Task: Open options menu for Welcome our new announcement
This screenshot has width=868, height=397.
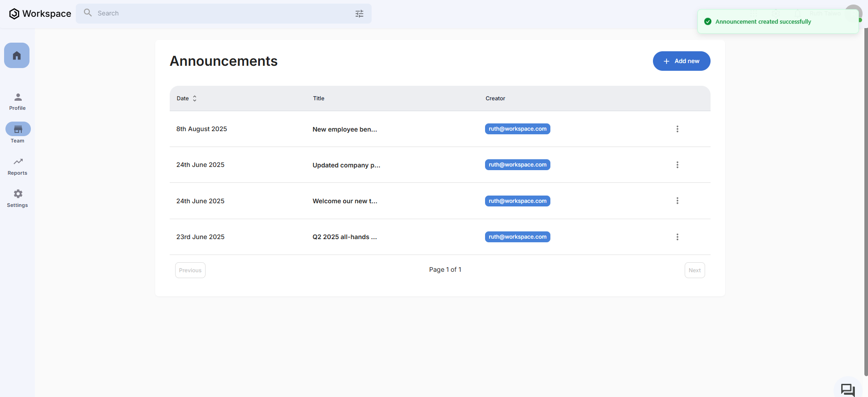Action: coord(677,201)
